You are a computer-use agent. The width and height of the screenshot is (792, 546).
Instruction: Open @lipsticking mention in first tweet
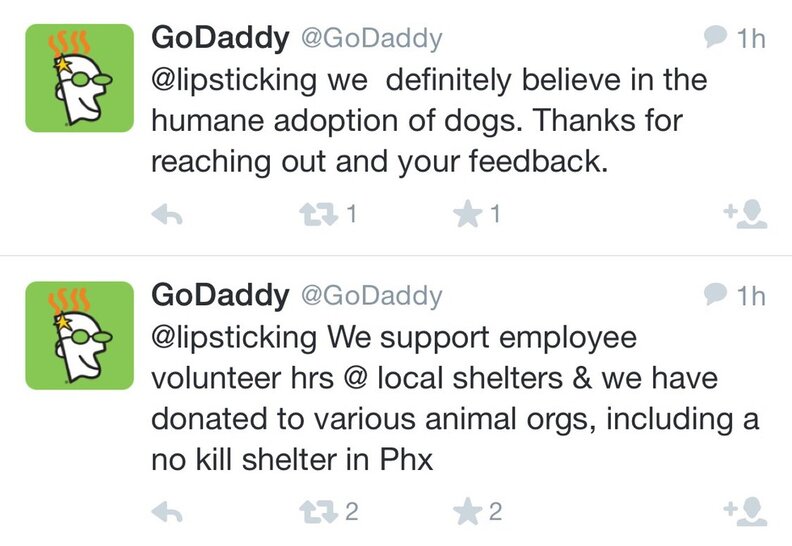coord(234,80)
